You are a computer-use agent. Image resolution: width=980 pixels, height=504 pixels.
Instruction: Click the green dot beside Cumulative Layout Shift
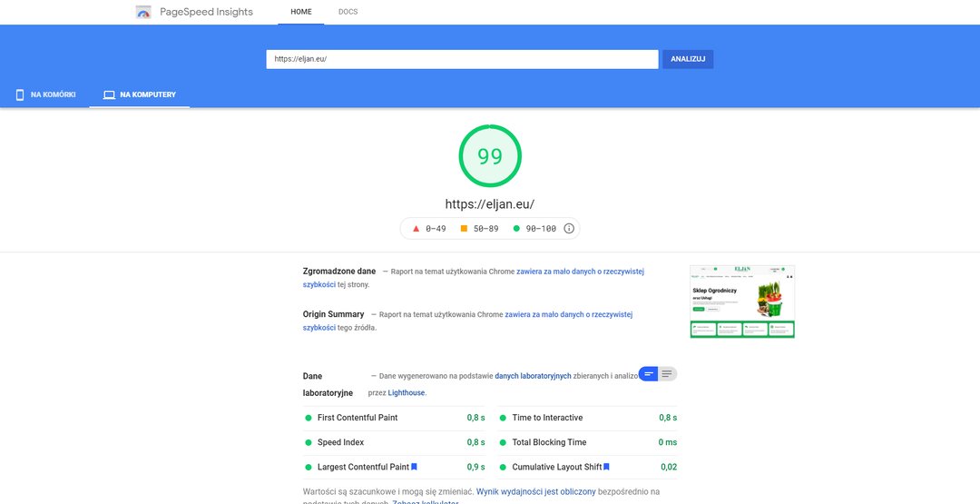click(x=503, y=467)
